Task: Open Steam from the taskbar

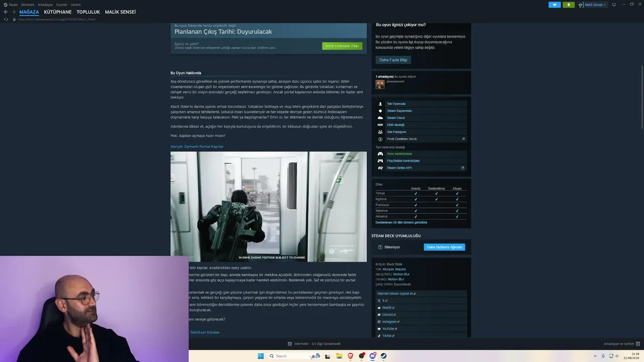Action: pyautogui.click(x=383, y=356)
